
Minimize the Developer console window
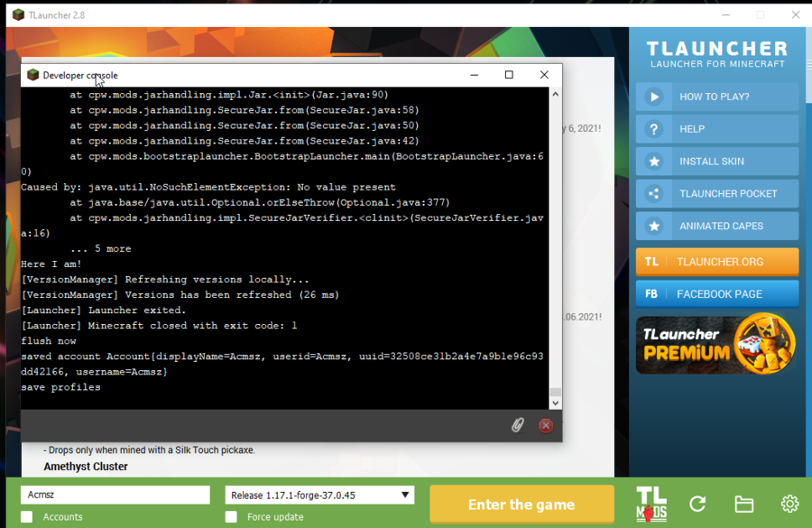click(x=475, y=75)
